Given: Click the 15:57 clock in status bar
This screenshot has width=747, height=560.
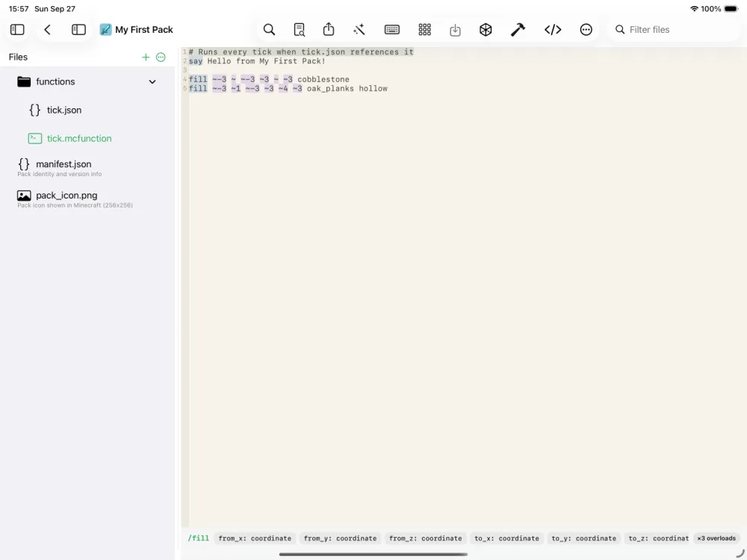Looking at the screenshot, I should pos(19,8).
